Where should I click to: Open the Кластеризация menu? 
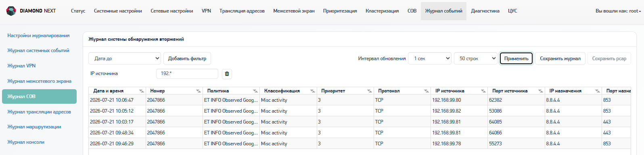tap(382, 11)
